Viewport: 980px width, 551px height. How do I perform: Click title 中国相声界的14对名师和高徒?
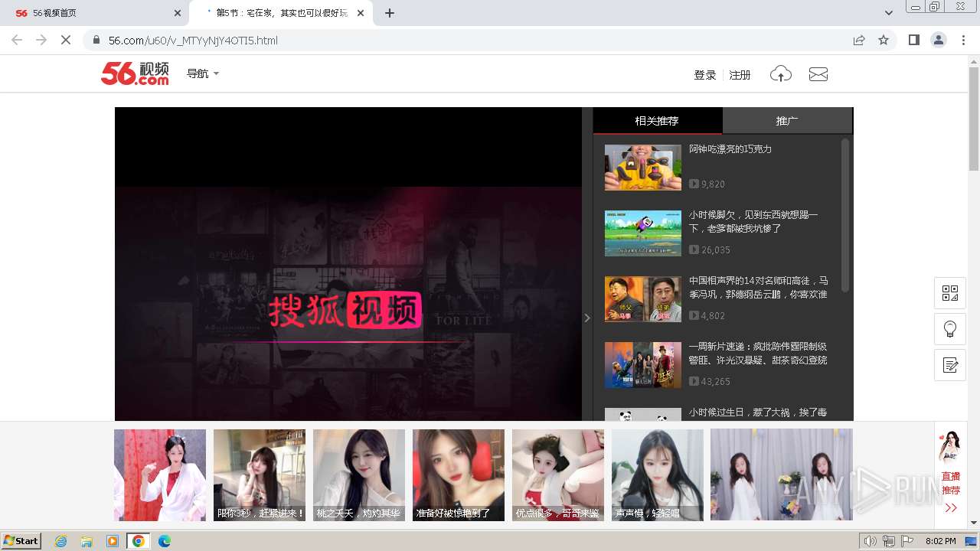[758, 288]
